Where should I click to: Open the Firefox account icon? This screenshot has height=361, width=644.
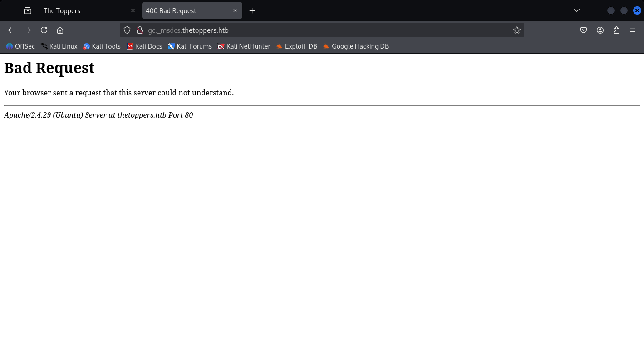click(600, 30)
